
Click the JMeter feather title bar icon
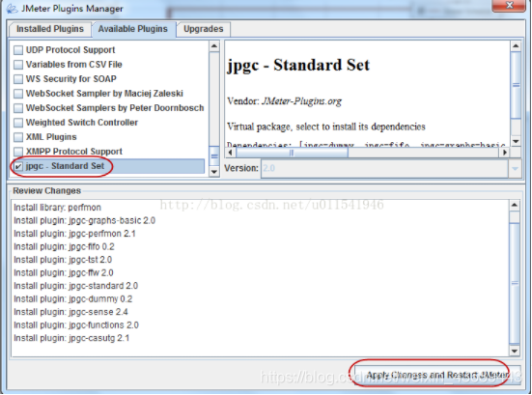coord(13,8)
